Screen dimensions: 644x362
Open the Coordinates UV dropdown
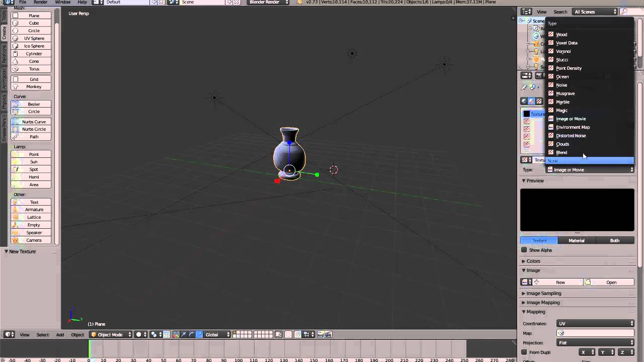(x=595, y=323)
